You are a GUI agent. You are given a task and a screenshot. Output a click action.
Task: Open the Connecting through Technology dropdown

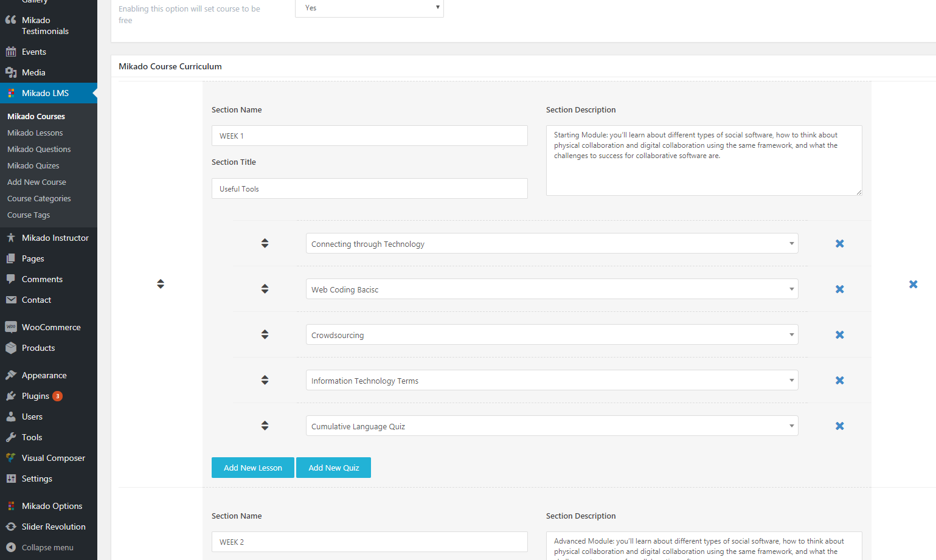pyautogui.click(x=552, y=243)
